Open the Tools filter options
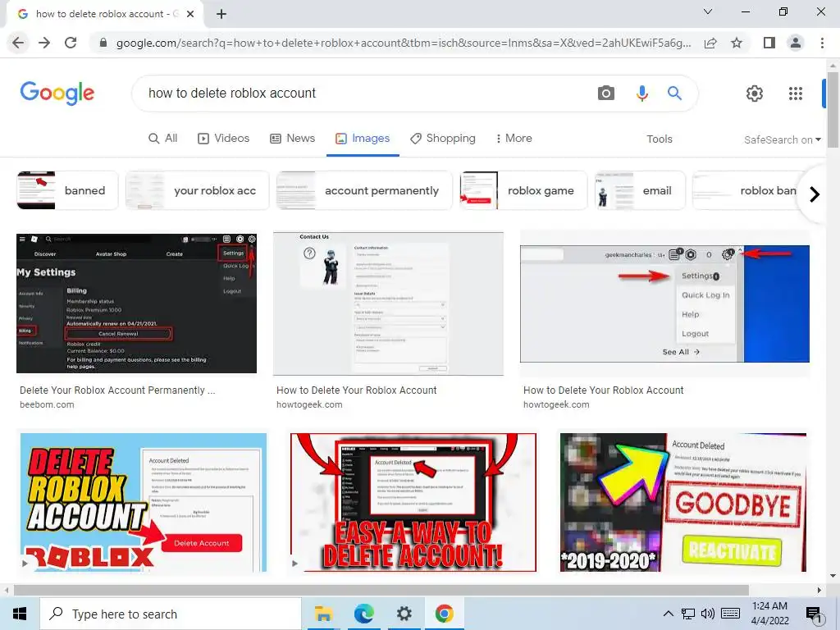 (x=659, y=139)
